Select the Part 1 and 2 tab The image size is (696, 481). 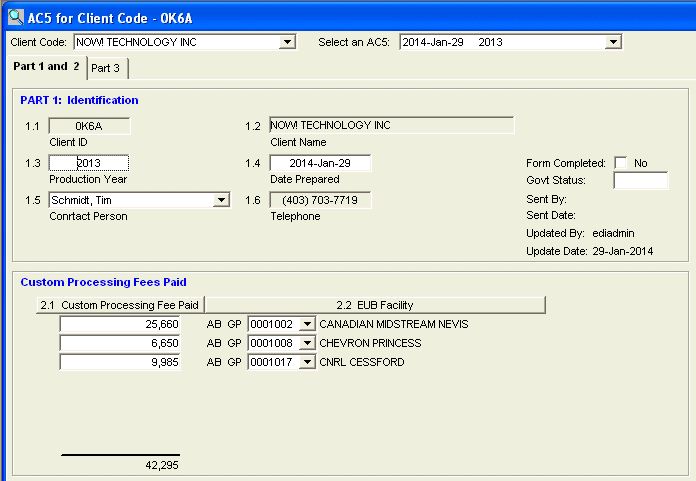pos(46,67)
